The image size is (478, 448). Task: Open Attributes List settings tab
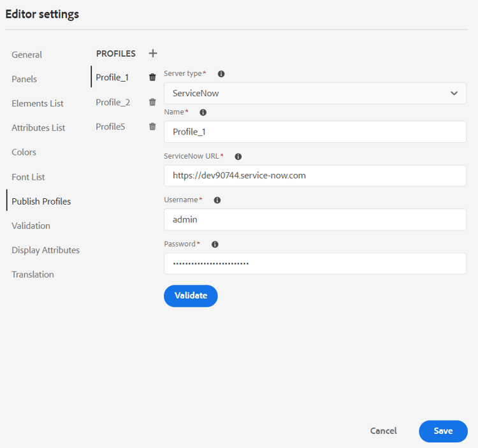(x=38, y=128)
